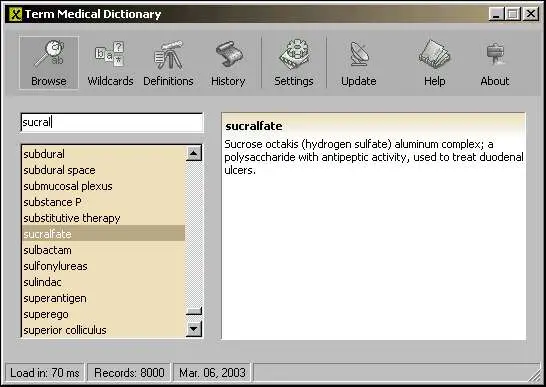Viewport: 546px width, 387px height.
Task: Close the Term Medical Dictionary window
Action: click(x=531, y=14)
